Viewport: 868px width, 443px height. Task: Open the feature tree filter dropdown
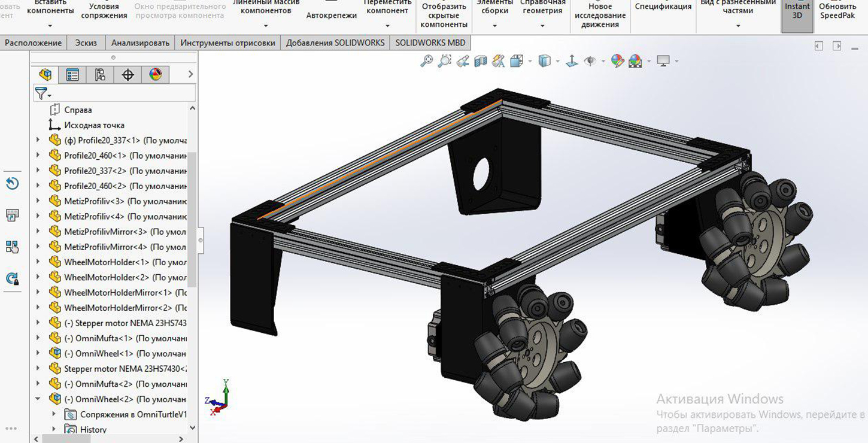43,94
